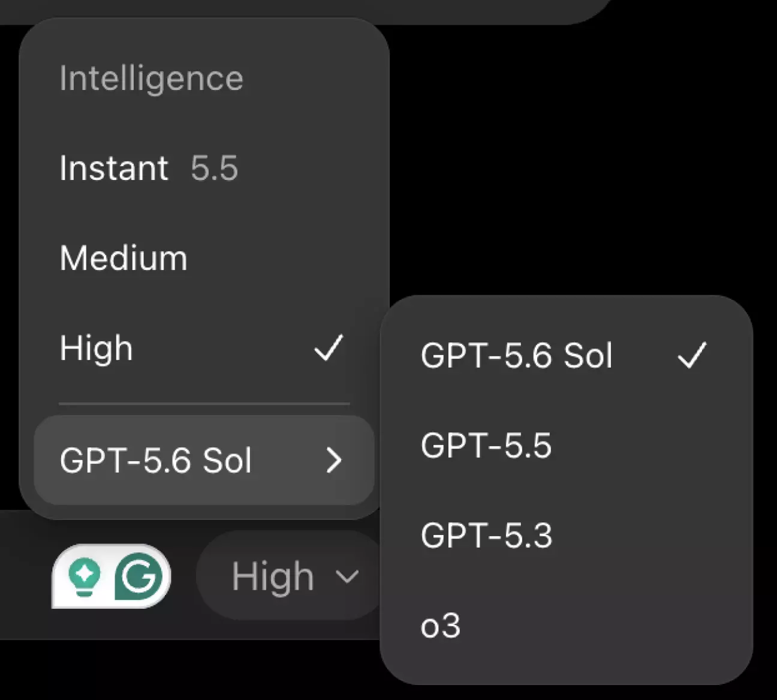Choose the o3 model

click(566, 626)
